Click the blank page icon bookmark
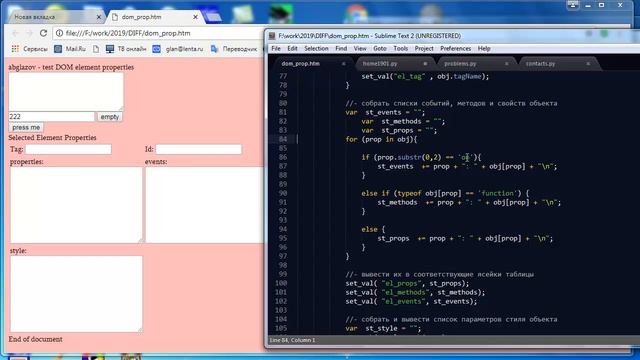This screenshot has width=640, height=360. [96, 49]
